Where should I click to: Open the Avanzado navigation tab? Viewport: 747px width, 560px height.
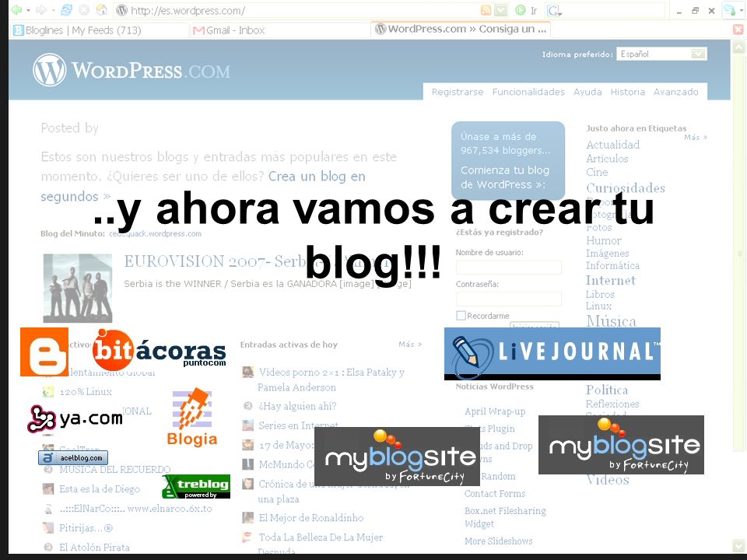point(675,92)
